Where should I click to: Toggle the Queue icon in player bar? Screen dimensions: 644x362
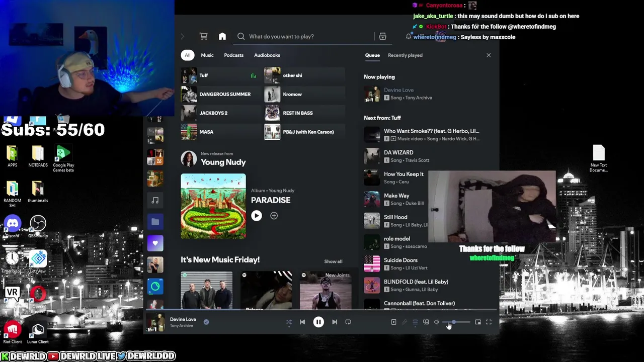[415, 322]
